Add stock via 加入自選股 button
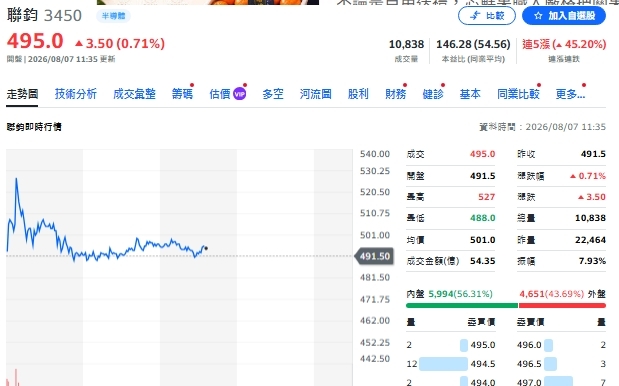 tap(564, 16)
